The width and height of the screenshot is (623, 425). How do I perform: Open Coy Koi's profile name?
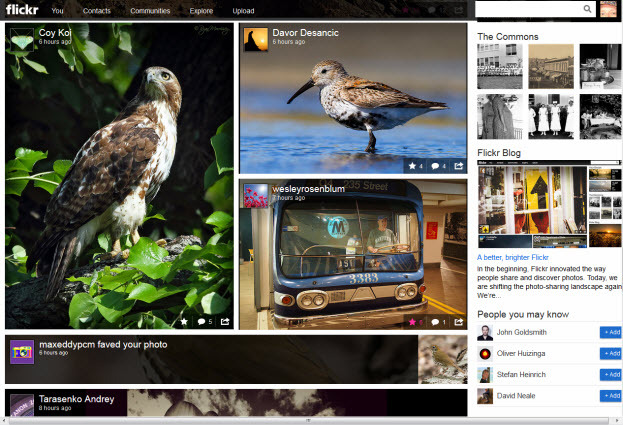pyautogui.click(x=55, y=33)
